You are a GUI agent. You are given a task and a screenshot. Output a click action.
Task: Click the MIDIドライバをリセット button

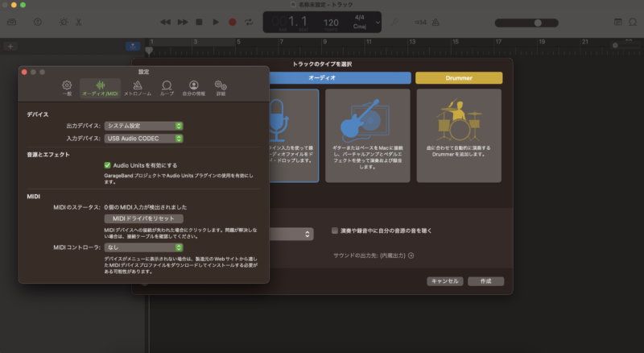point(144,218)
